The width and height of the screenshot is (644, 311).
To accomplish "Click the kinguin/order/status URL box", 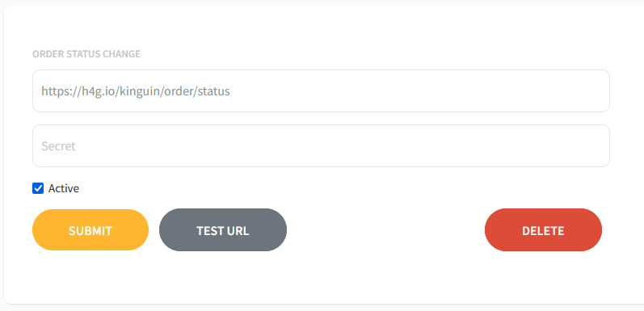I will click(x=321, y=90).
